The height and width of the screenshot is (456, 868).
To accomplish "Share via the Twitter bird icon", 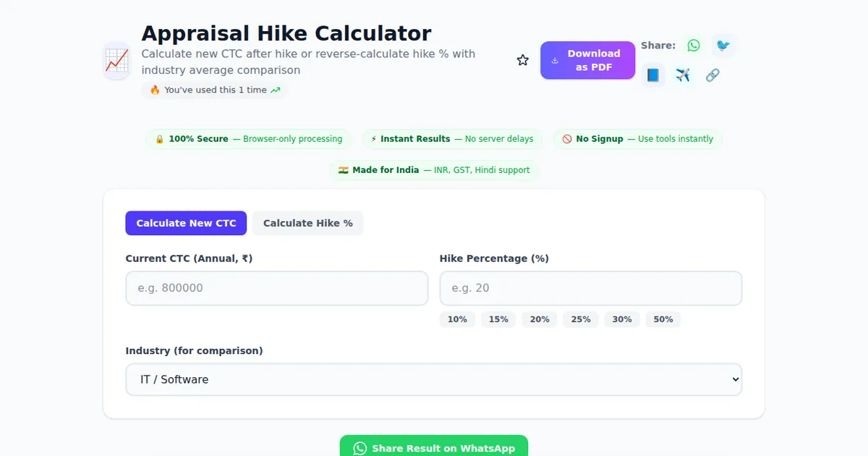I will (x=723, y=46).
